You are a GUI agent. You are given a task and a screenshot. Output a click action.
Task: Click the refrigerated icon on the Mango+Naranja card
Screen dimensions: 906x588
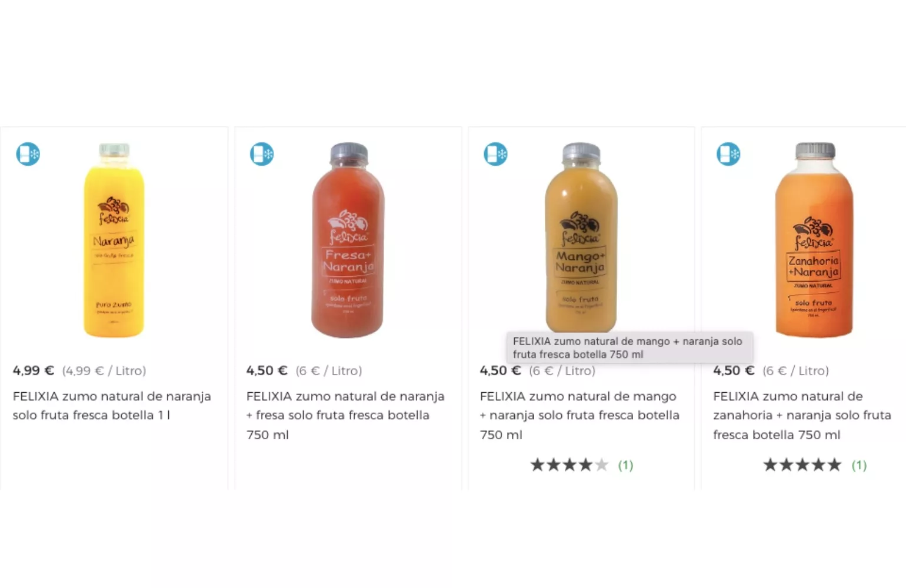495,154
